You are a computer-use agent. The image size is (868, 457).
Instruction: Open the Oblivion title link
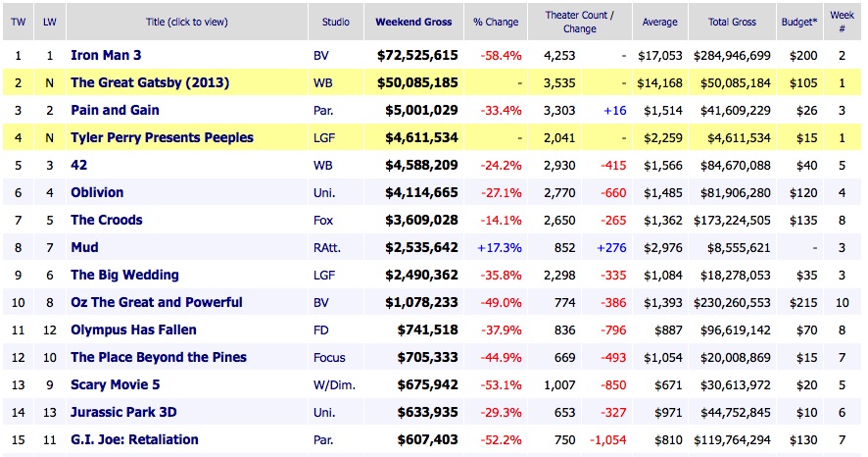pos(97,192)
